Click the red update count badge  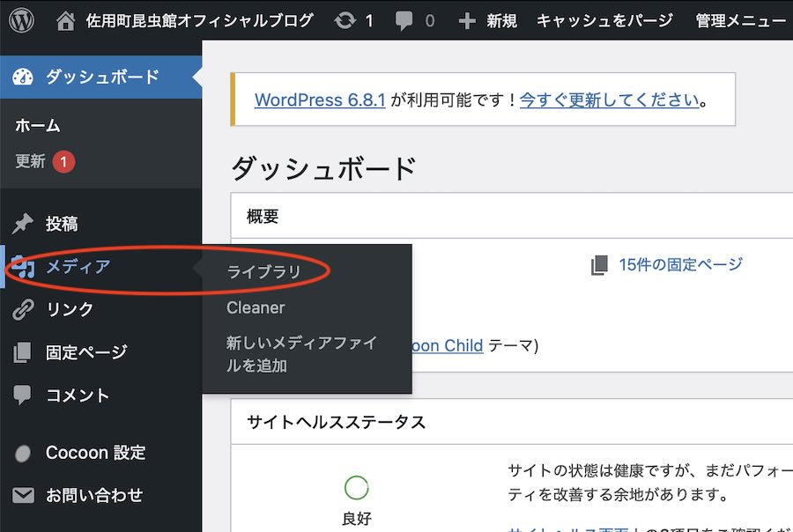coord(63,162)
